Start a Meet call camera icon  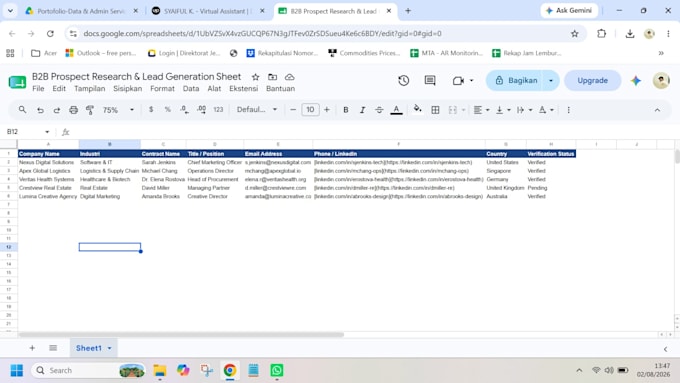pyautogui.click(x=458, y=81)
